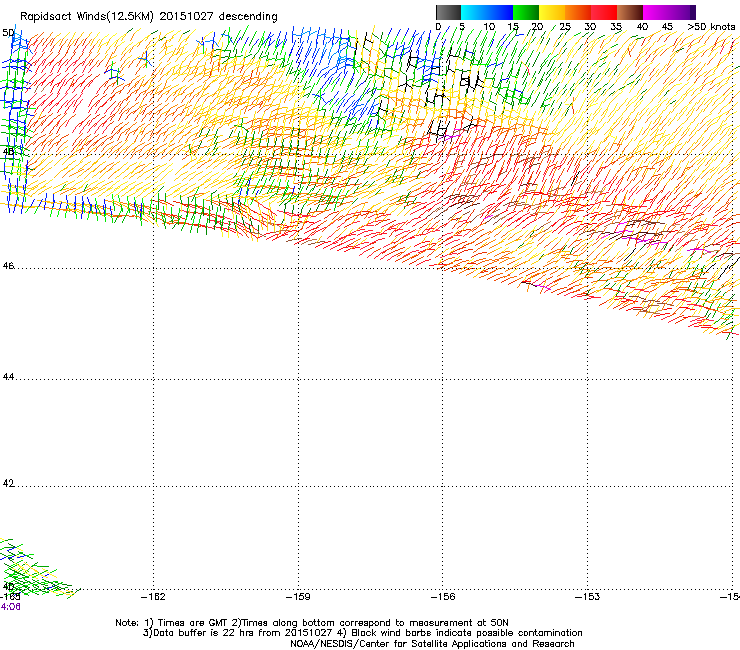This screenshot has height=650, width=740.
Task: Select the yellow 20–25 knots legend segment
Action: [552, 12]
